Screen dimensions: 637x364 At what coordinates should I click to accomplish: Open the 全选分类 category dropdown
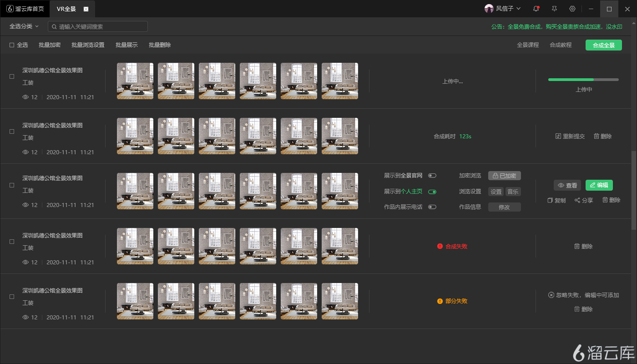pos(24,26)
